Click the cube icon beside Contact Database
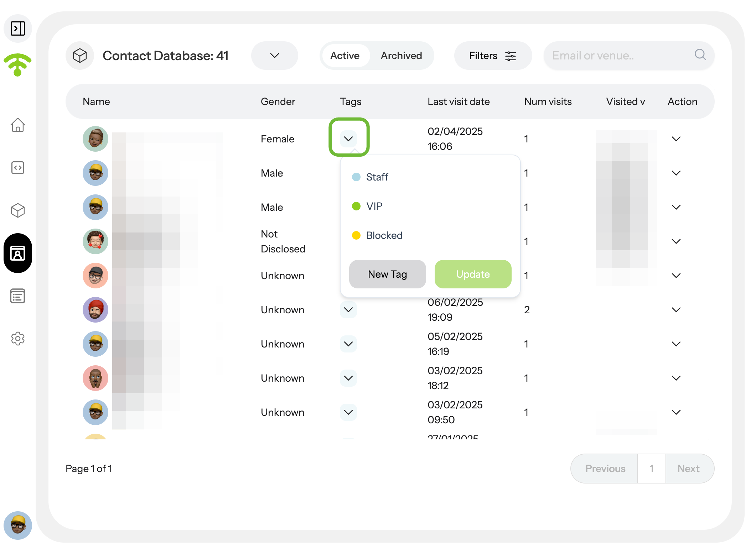This screenshot has width=756, height=554. (x=80, y=56)
